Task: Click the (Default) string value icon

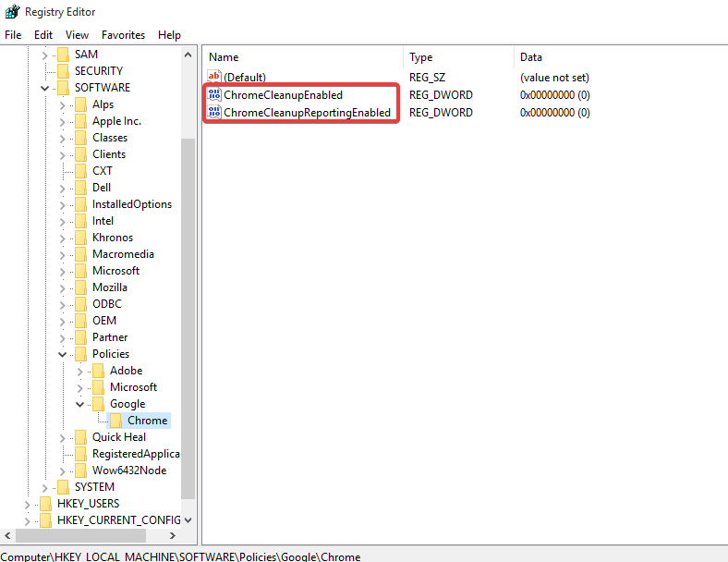Action: pos(215,78)
